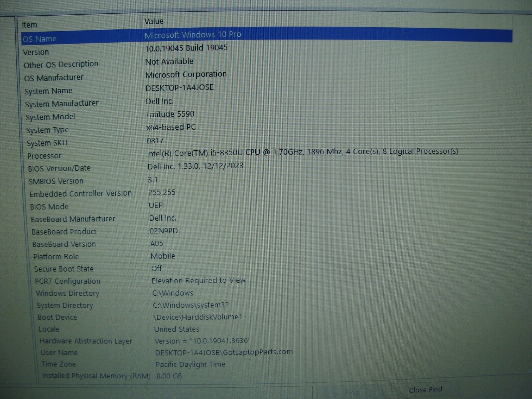Click Secure Boot State value 'Off'
The image size is (532, 399).
[x=157, y=268]
